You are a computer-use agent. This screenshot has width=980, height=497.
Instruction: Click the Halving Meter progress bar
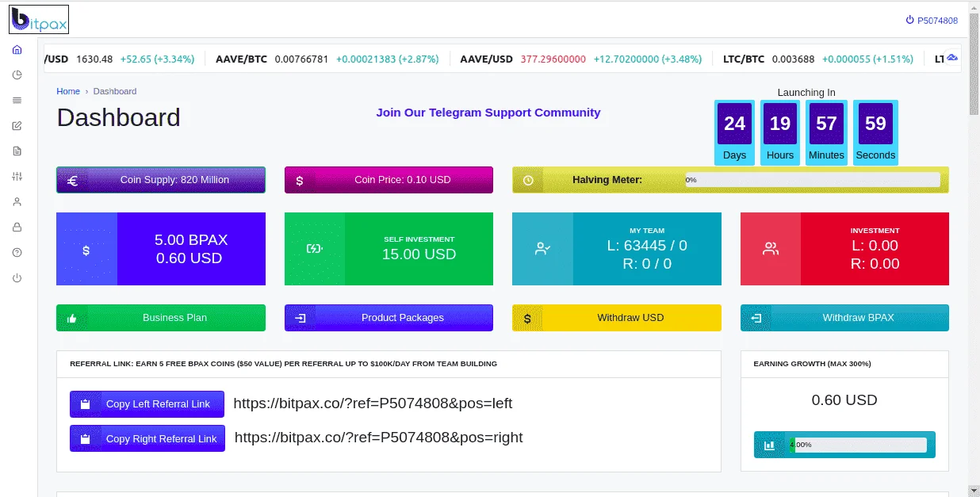click(x=813, y=180)
